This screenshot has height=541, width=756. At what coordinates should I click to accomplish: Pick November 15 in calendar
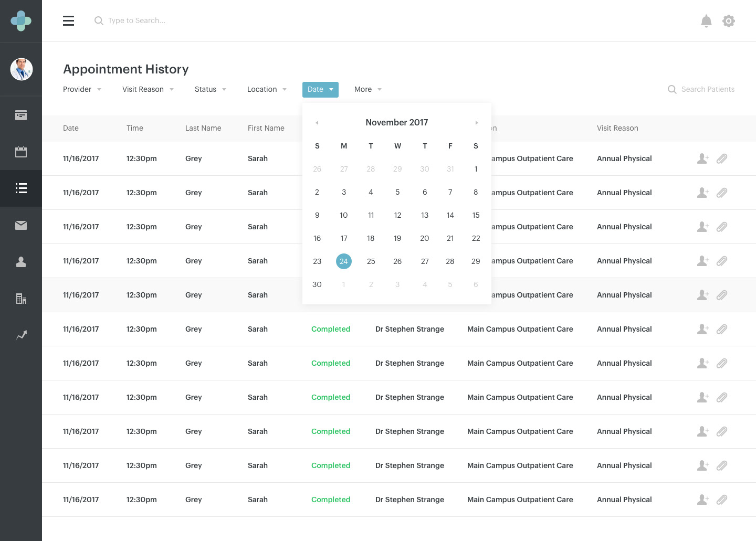[x=476, y=215]
